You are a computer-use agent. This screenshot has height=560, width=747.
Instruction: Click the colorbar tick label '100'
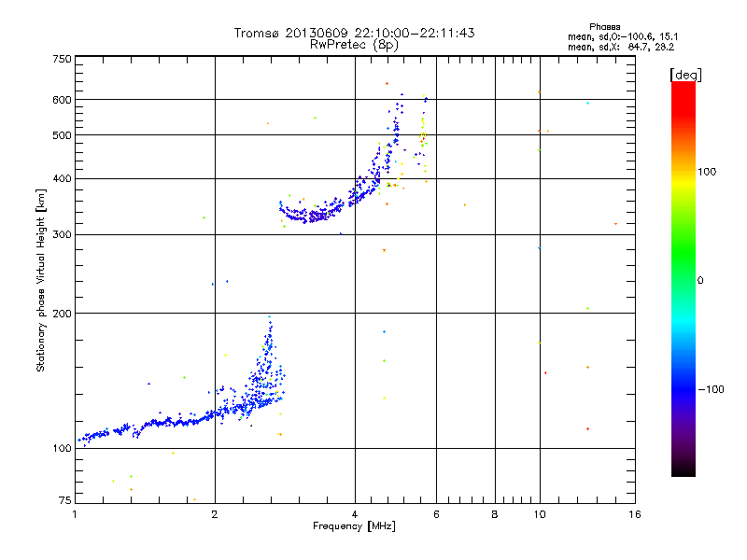(707, 172)
